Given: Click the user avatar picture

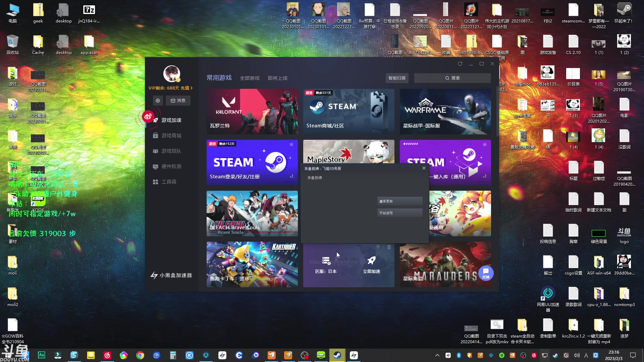Looking at the screenshot, I should coord(172,74).
